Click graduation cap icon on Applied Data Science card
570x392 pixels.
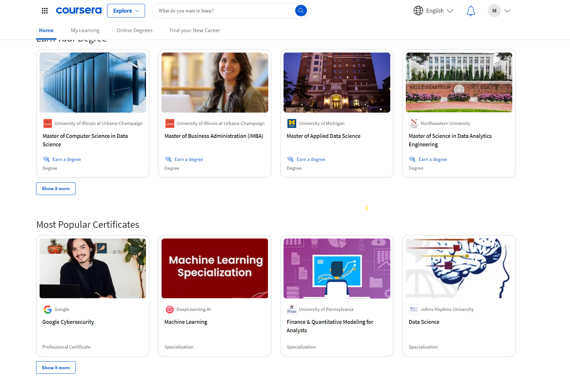coord(290,159)
